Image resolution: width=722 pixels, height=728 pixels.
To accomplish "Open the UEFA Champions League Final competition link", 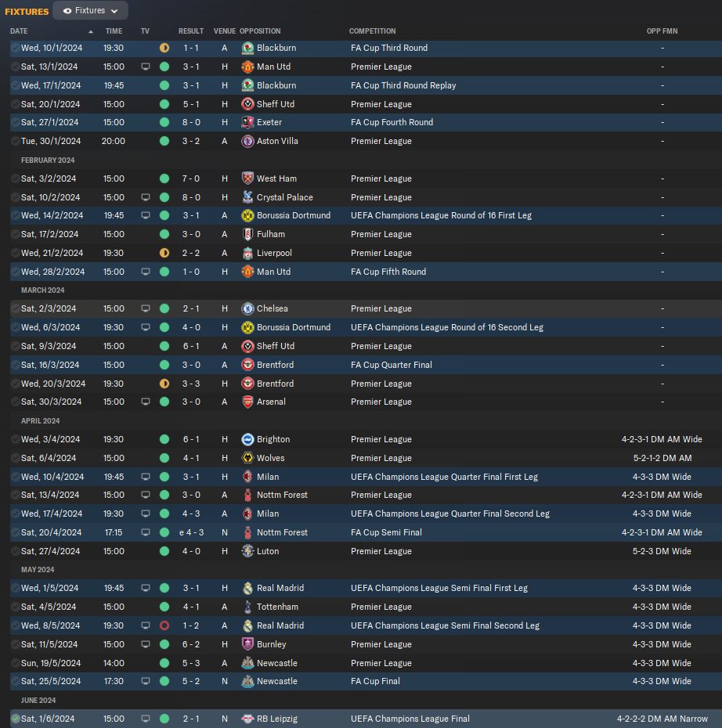I will [x=410, y=719].
